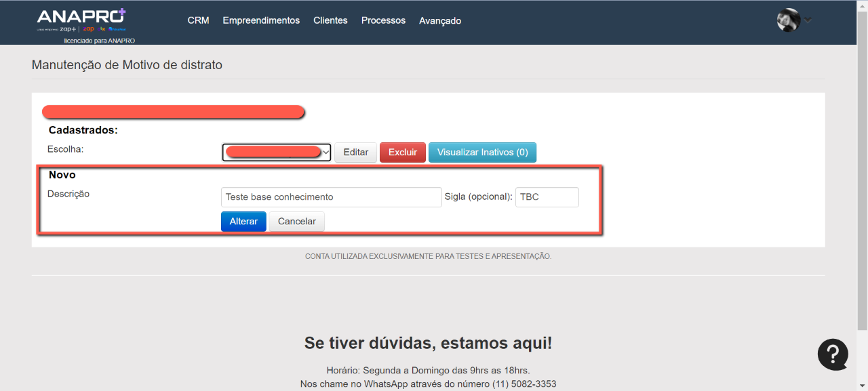
Task: Click the Sigla (opcional) input field
Action: 547,197
